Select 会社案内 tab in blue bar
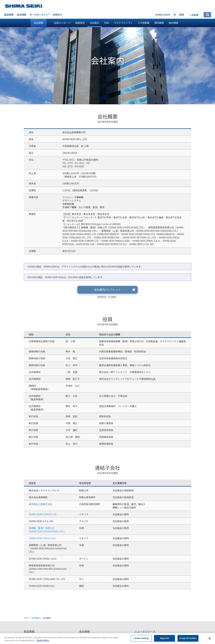 tap(95, 23)
